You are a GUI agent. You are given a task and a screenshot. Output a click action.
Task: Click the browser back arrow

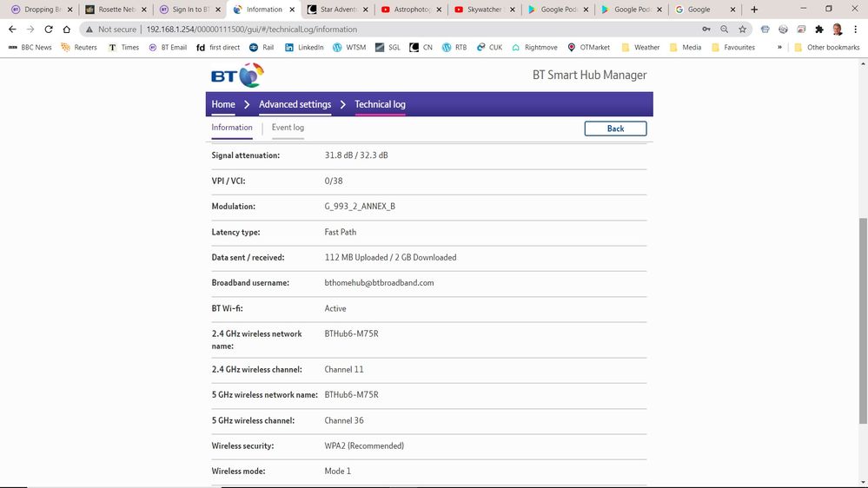12,29
